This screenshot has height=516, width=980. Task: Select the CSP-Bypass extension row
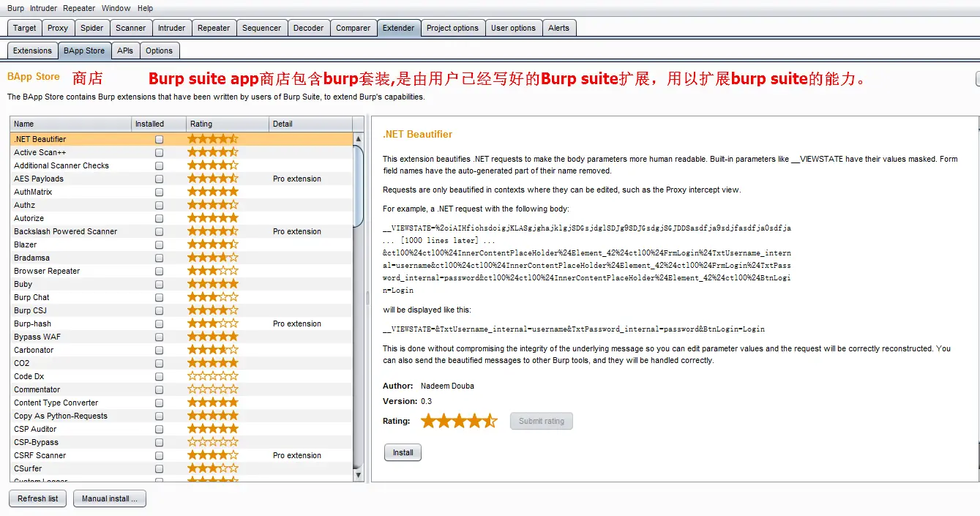182,442
